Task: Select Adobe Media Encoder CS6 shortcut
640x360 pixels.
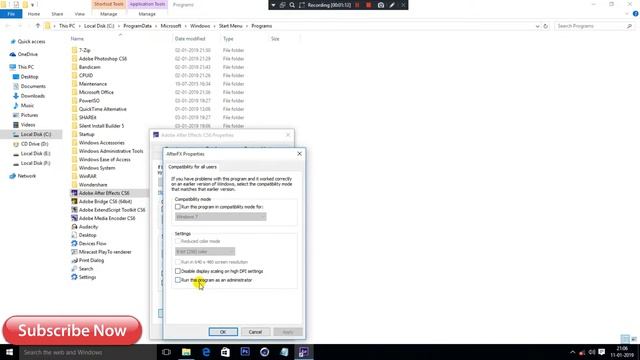Action: pos(107,218)
